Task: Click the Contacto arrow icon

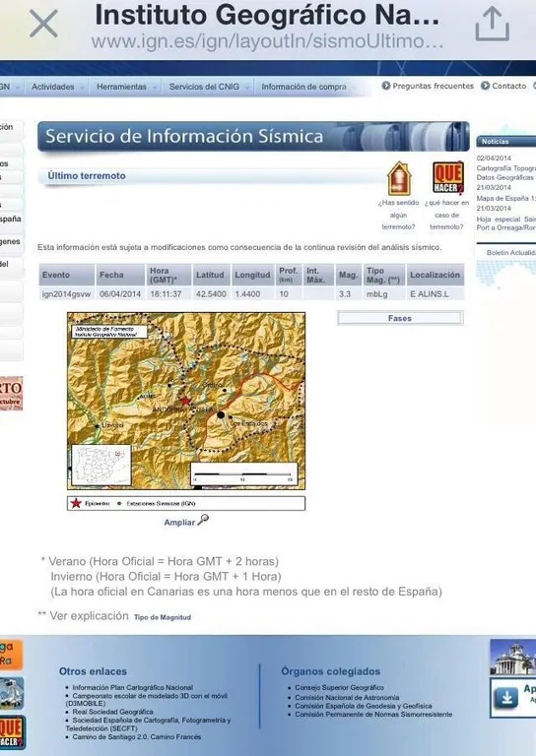Action: (x=486, y=86)
